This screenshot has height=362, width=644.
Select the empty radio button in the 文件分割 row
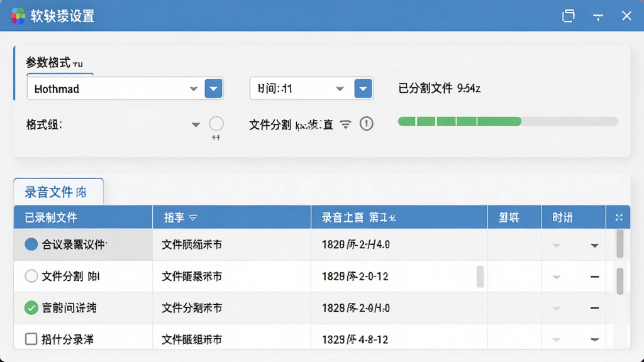[31, 277]
